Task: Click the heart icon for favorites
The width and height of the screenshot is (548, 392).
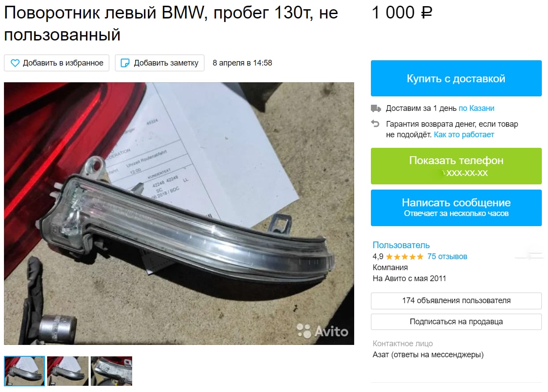Action: tap(15, 63)
